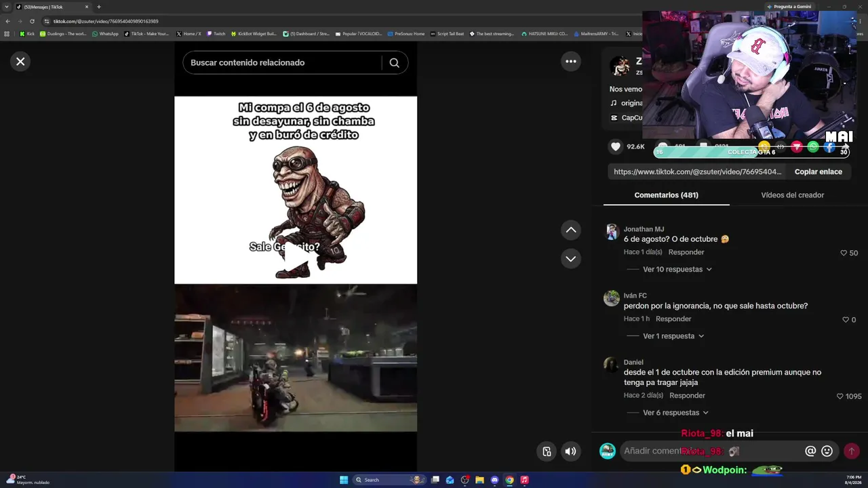Image resolution: width=868 pixels, height=488 pixels.
Task: Click the Iván FC username
Action: coord(635,296)
